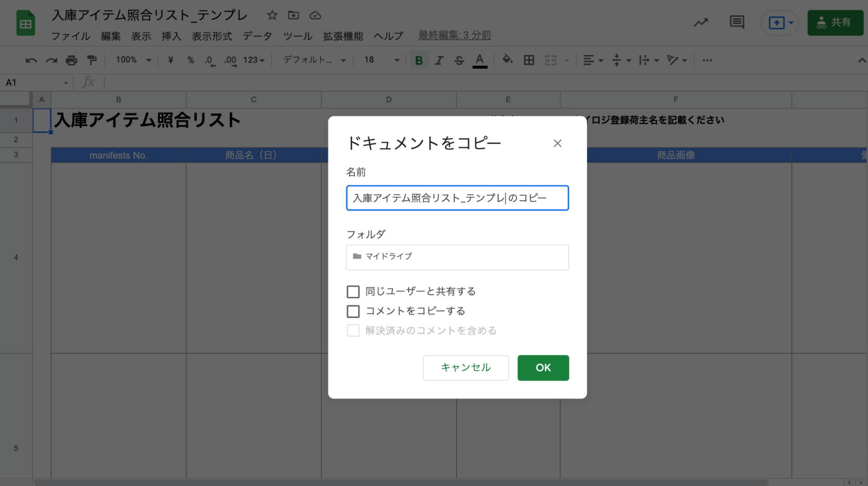868x486 pixels.
Task: Expand the font size dropdown
Action: point(396,60)
